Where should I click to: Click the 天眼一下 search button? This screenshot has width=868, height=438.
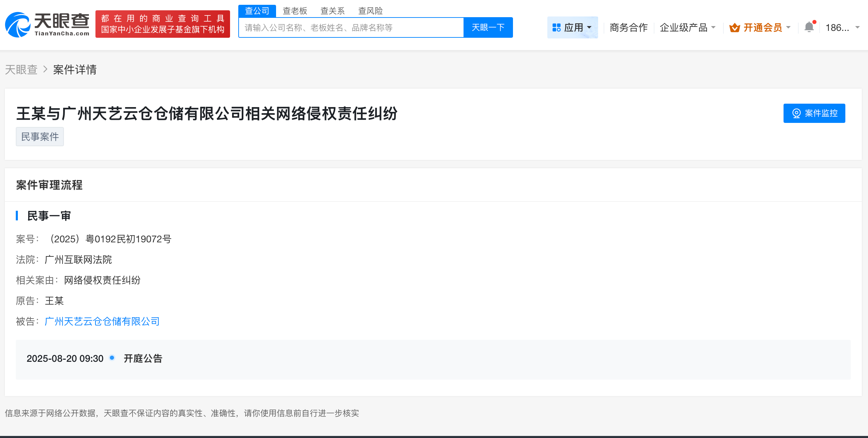[x=488, y=27]
